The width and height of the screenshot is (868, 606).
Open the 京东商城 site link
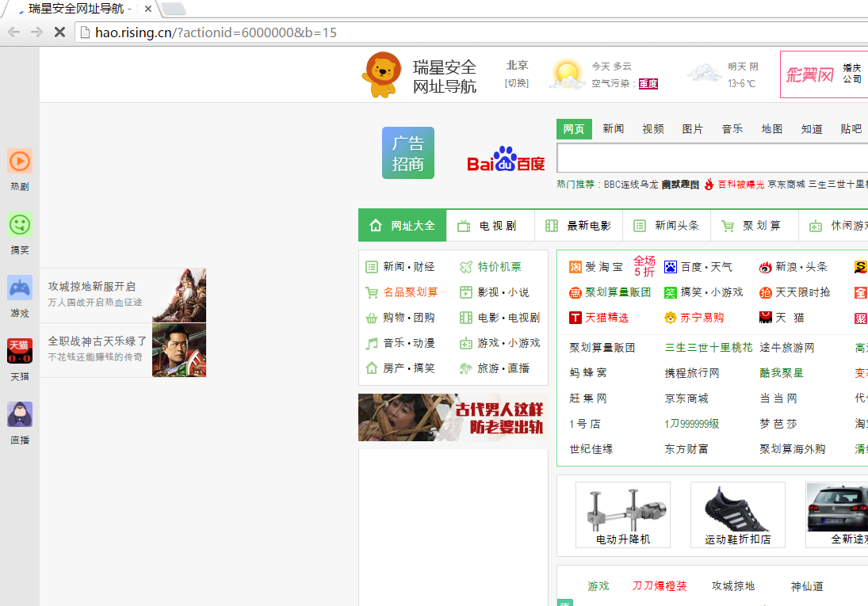coord(686,398)
